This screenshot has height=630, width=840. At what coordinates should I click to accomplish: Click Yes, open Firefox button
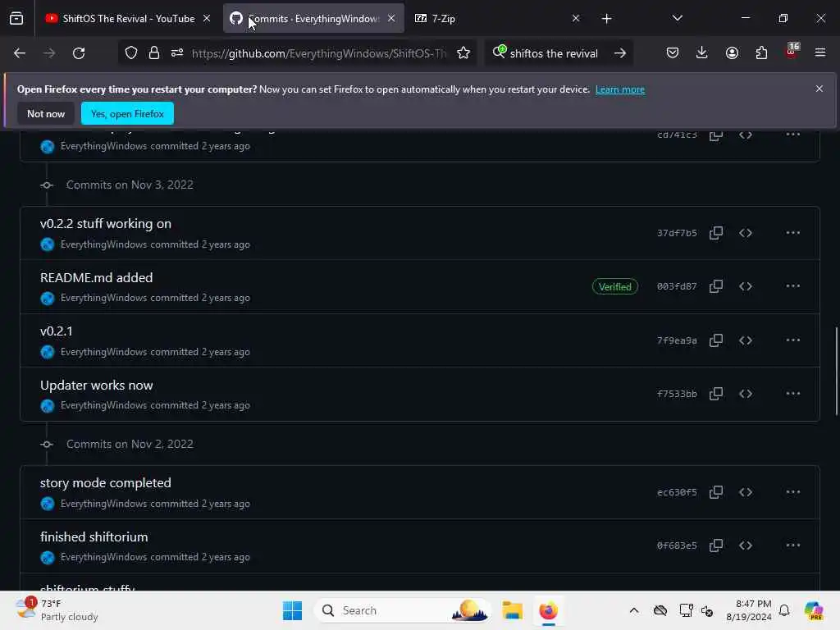point(127,113)
